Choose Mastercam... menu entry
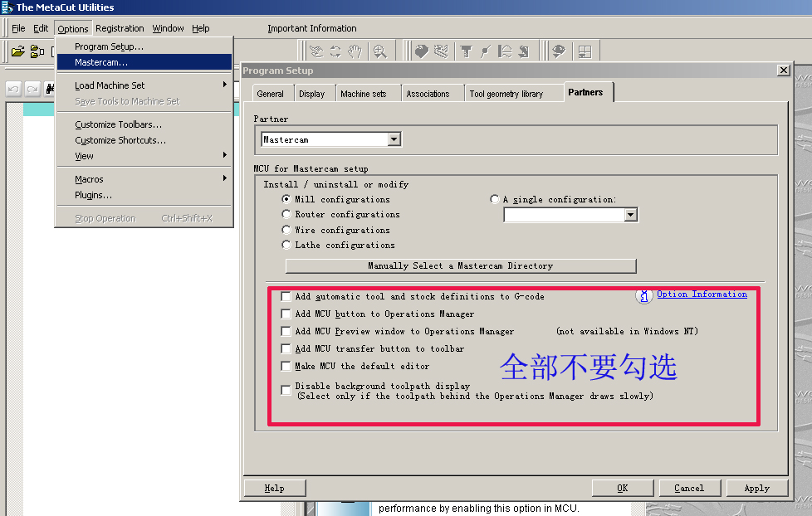The width and height of the screenshot is (812, 516). coord(144,62)
